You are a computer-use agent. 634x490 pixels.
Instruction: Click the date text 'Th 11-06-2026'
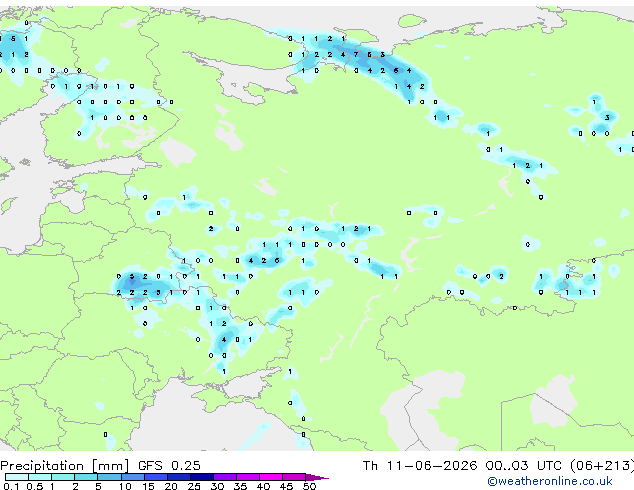coord(420,466)
